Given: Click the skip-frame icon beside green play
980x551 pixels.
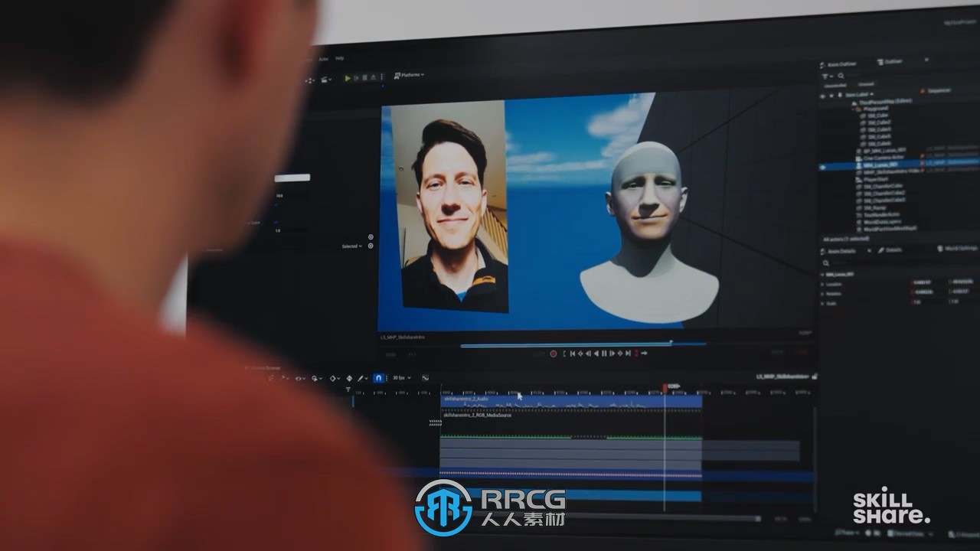Looking at the screenshot, I should point(356,78).
